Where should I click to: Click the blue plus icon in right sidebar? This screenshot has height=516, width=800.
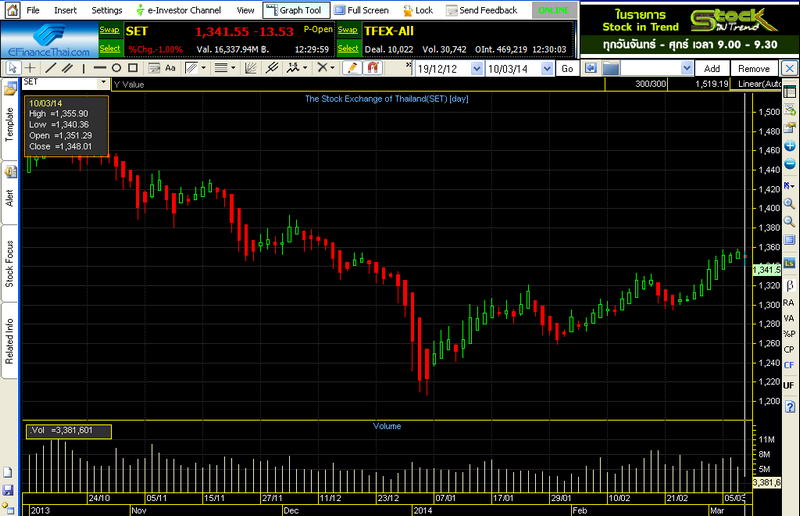pyautogui.click(x=789, y=146)
